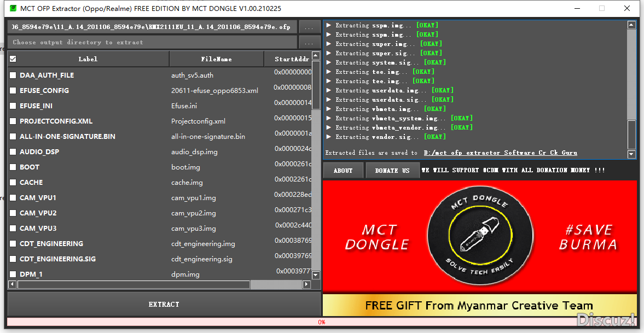Check the DAA_AUTH_FILE checkbox
This screenshot has width=644, height=333.
pyautogui.click(x=13, y=75)
